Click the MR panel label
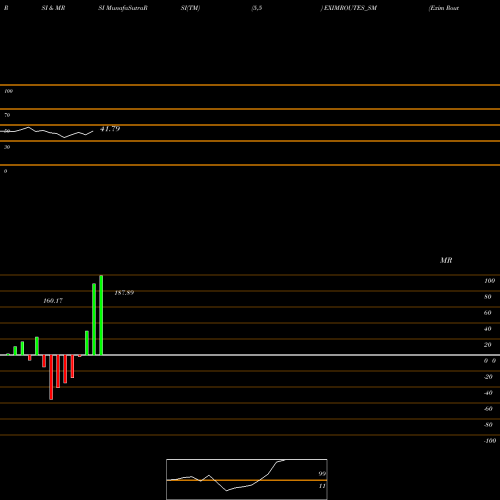This screenshot has height=500, width=500. [446, 260]
